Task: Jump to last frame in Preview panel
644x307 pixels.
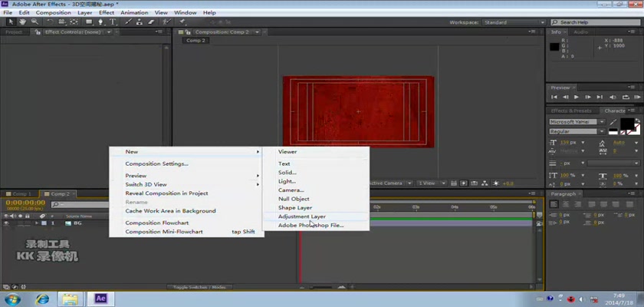Action: (x=600, y=97)
